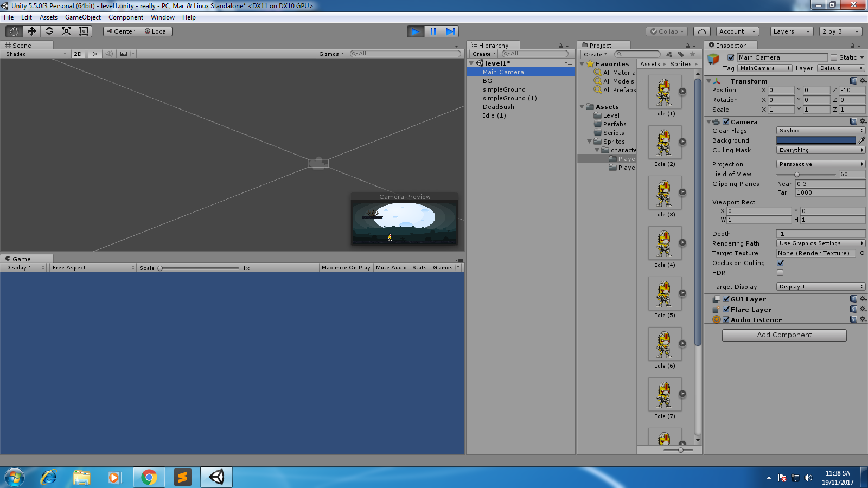Toggle the Static checkbox
The height and width of the screenshot is (488, 868).
(x=834, y=57)
